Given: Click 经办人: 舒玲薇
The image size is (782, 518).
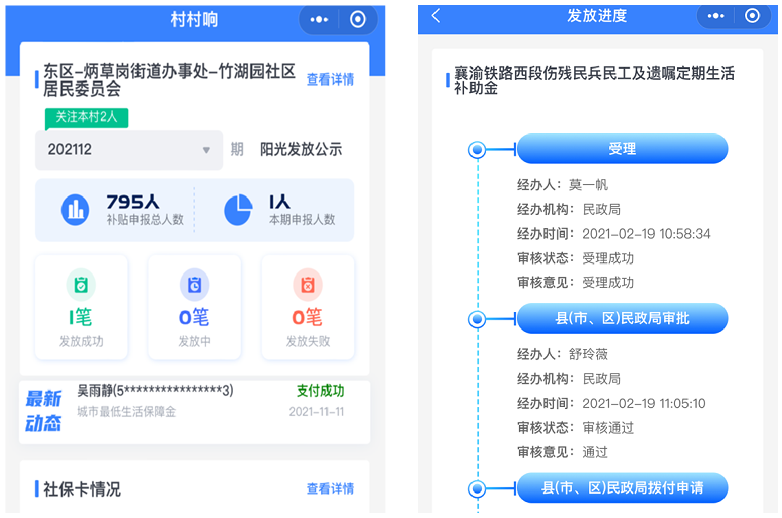Looking at the screenshot, I should [x=562, y=354].
